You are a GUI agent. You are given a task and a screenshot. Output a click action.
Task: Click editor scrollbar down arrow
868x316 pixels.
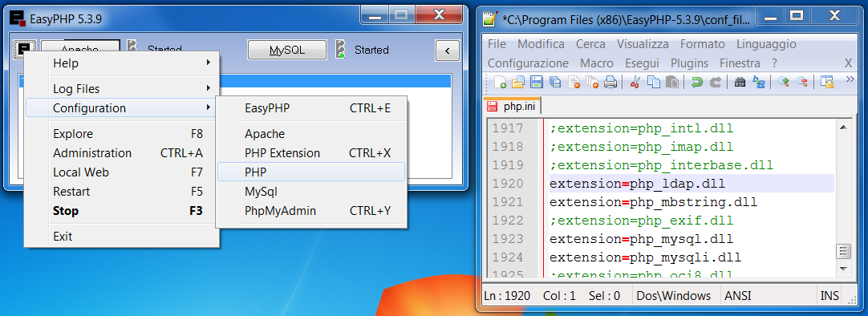click(x=843, y=269)
